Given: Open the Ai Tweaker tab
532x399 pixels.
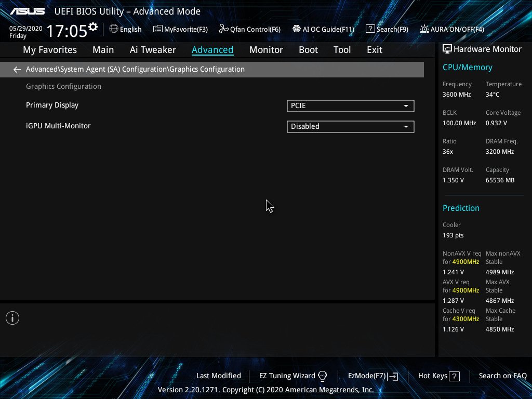Looking at the screenshot, I should [x=153, y=50].
